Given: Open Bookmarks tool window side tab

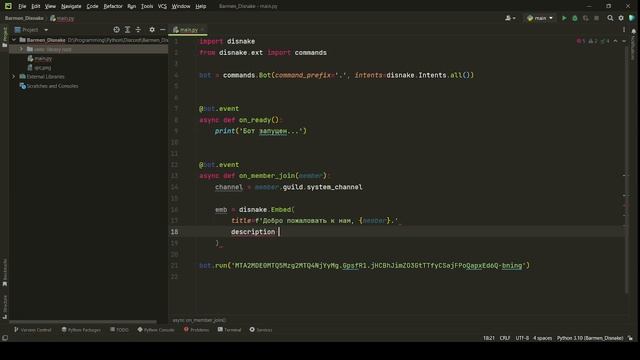Looking at the screenshot, I should click(x=5, y=272).
